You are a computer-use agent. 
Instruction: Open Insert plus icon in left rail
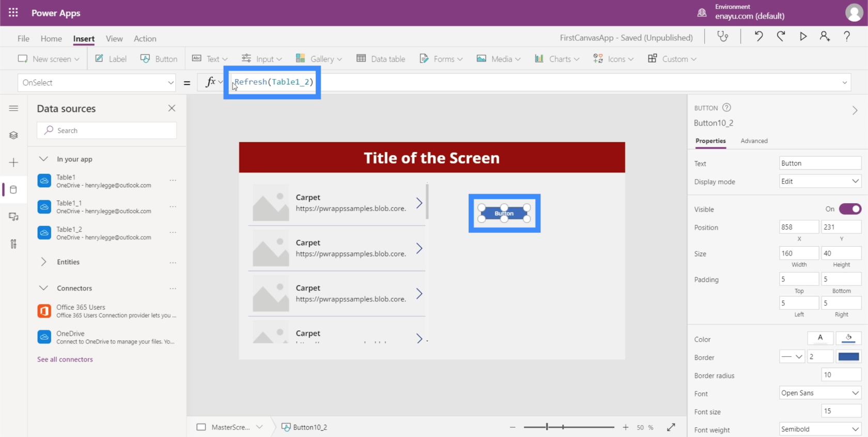pyautogui.click(x=13, y=162)
